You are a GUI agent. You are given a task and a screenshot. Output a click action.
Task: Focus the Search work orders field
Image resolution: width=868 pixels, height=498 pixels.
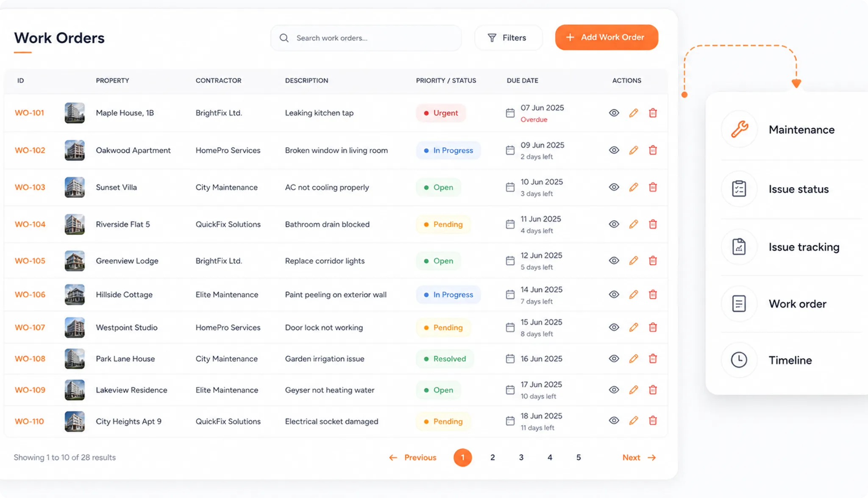tap(366, 38)
